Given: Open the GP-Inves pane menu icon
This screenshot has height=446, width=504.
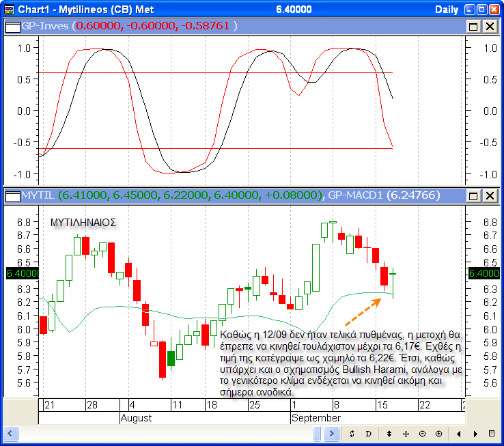Looking at the screenshot, I should pos(12,26).
